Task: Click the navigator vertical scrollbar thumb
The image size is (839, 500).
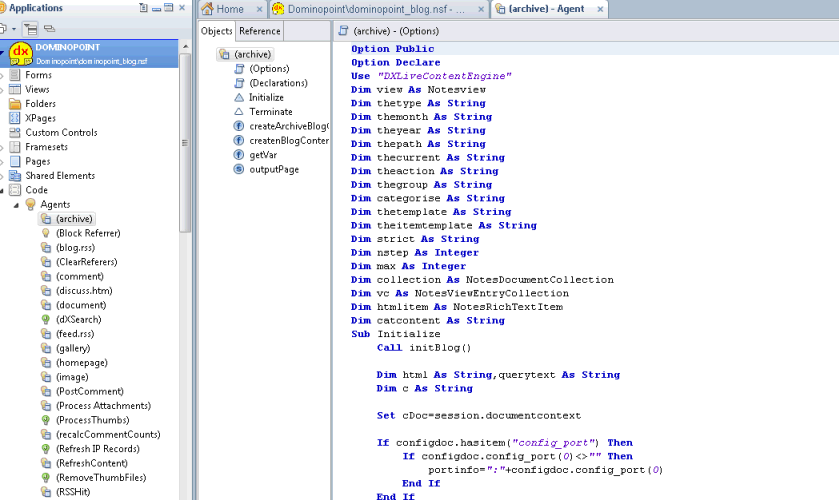Action: 185,142
